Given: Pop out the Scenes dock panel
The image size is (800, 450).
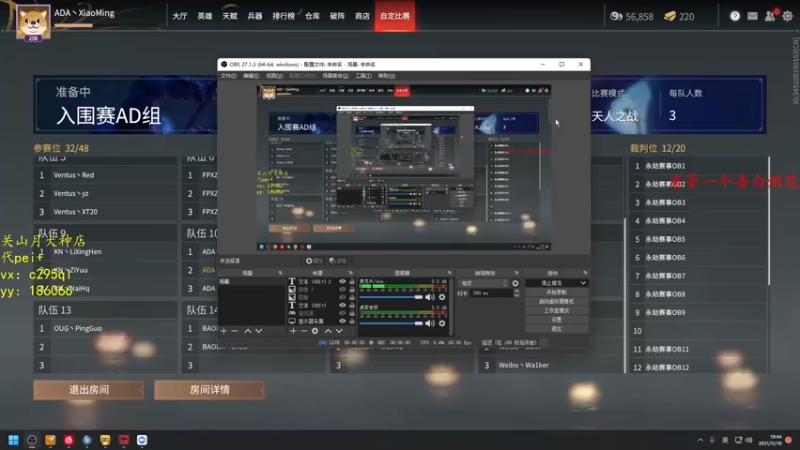Looking at the screenshot, I should point(280,273).
